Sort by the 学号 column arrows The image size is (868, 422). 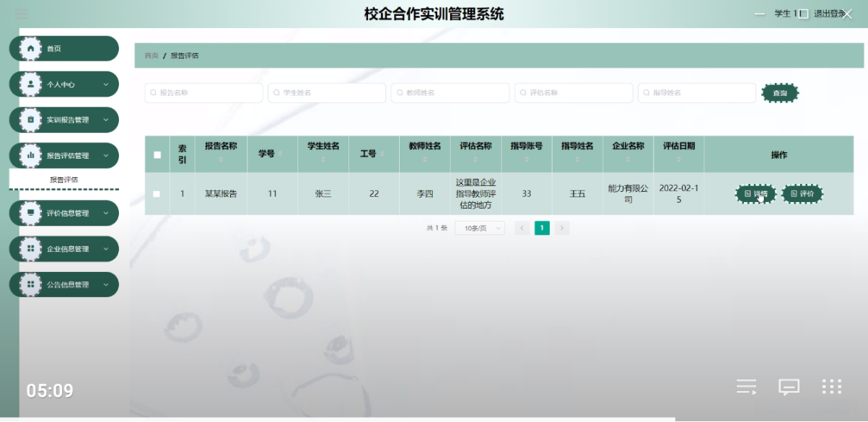pos(281,154)
